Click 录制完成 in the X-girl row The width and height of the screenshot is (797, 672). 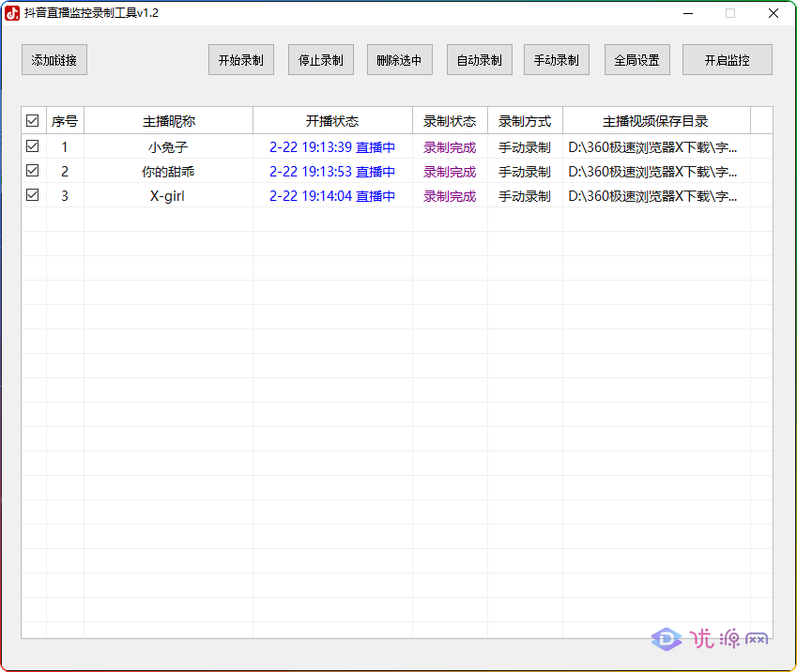pyautogui.click(x=450, y=196)
